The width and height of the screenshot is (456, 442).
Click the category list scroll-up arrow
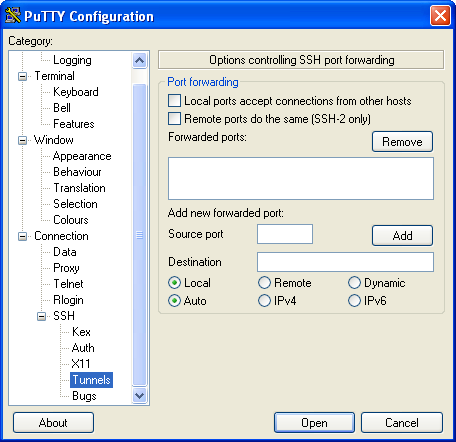coord(139,60)
